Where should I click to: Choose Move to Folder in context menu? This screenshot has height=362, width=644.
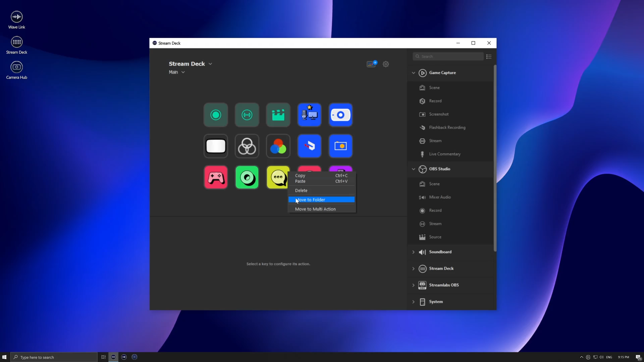(x=322, y=200)
